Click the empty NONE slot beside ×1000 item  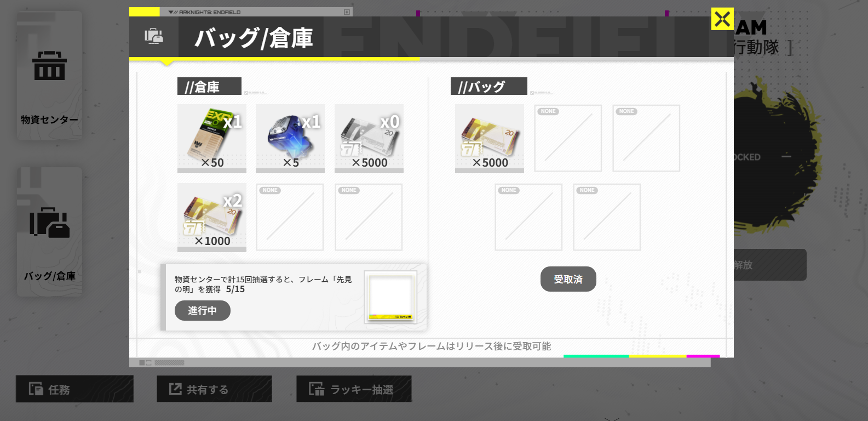coord(290,217)
